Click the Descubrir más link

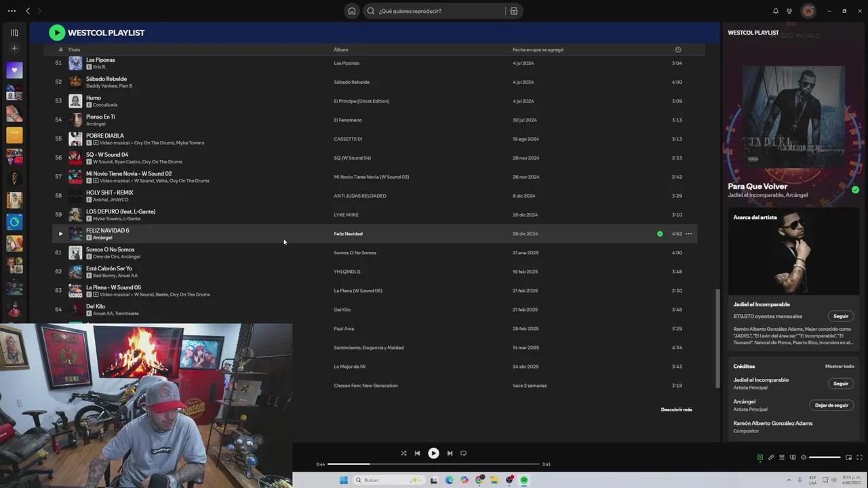pos(677,409)
